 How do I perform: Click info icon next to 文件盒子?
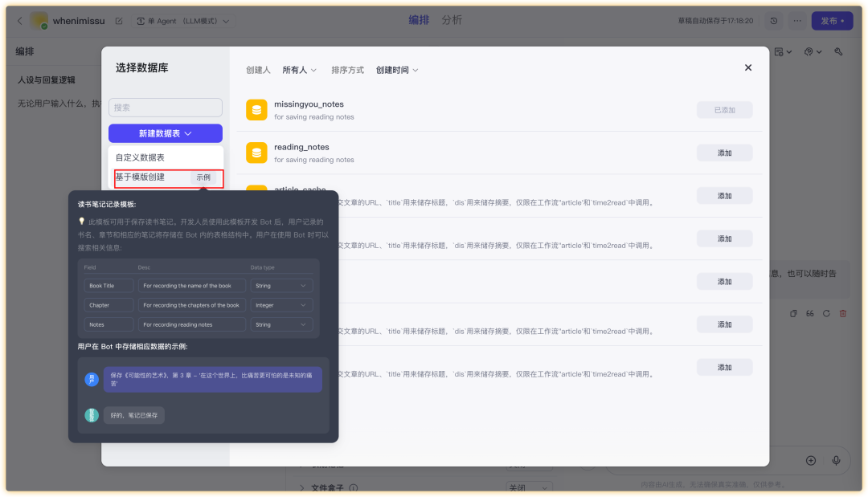pyautogui.click(x=353, y=488)
